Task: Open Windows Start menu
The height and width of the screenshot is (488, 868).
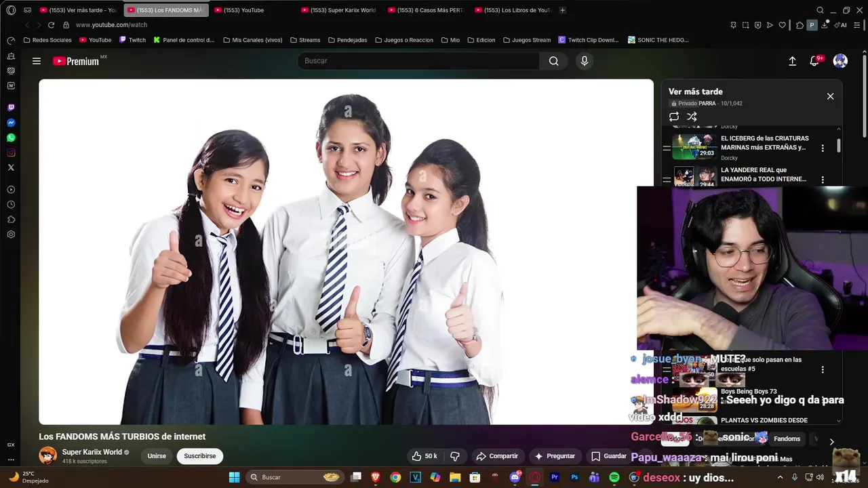Action: click(x=234, y=477)
